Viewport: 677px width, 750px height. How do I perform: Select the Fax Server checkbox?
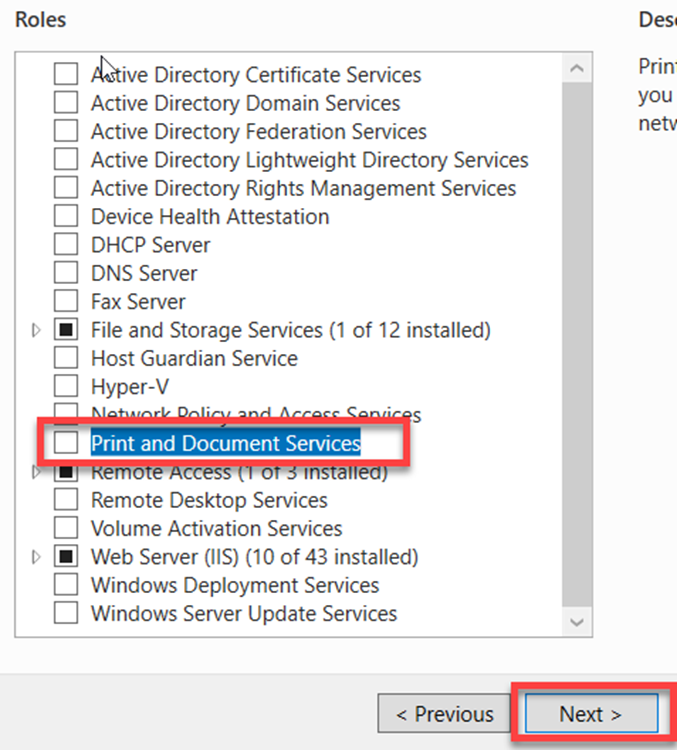click(x=65, y=301)
